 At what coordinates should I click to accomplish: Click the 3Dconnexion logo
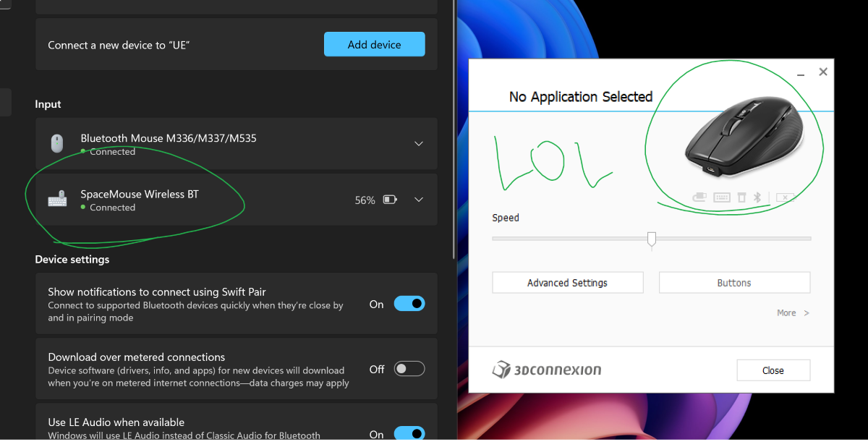click(547, 370)
